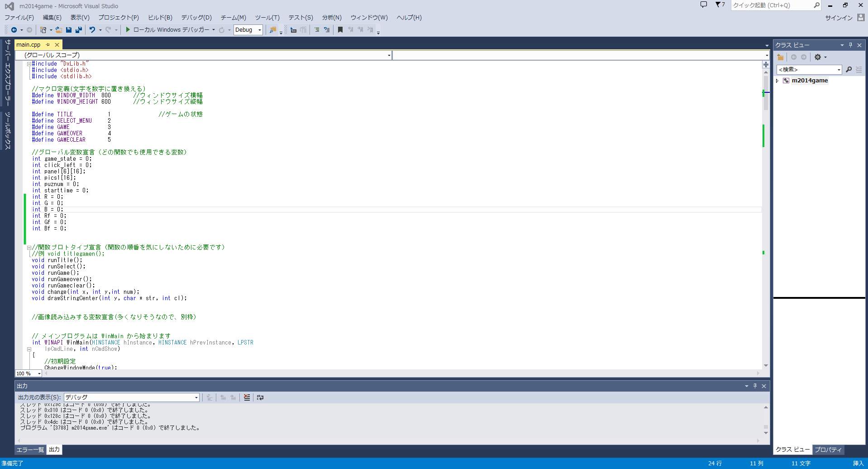Start the Local Windows Debugger
This screenshot has height=469, width=868.
(x=128, y=30)
